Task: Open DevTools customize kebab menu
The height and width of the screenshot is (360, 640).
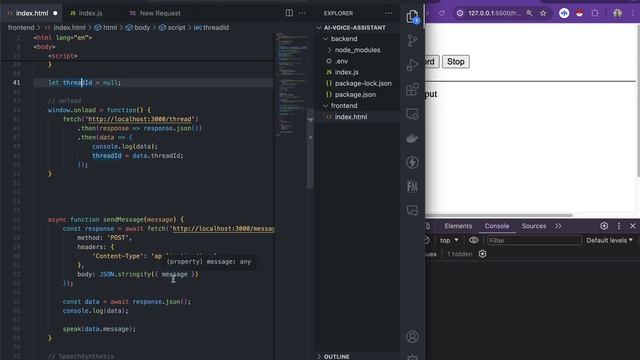Action: pos(619,226)
